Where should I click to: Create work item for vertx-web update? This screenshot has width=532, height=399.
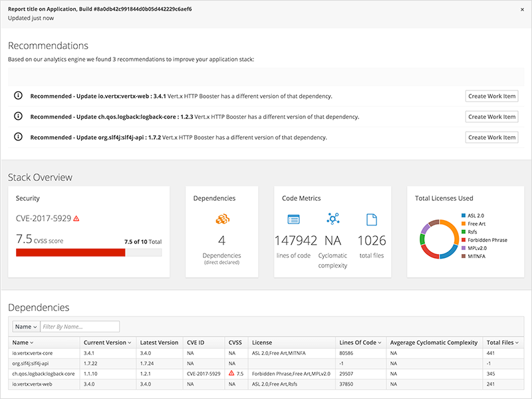click(491, 96)
